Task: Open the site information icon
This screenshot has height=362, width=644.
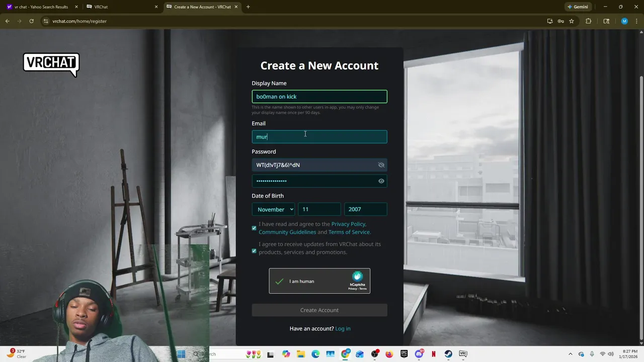Action: point(46,21)
